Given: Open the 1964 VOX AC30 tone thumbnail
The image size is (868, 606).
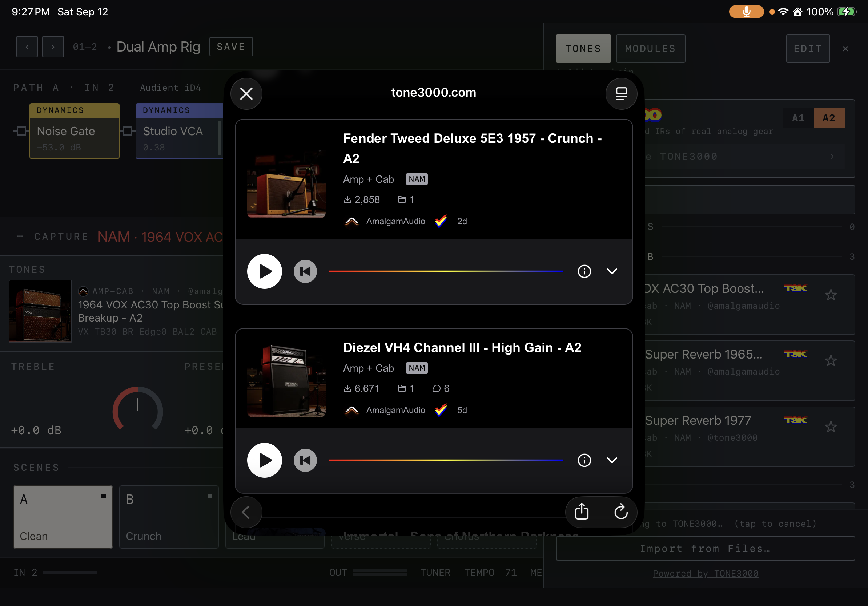Looking at the screenshot, I should point(40,311).
